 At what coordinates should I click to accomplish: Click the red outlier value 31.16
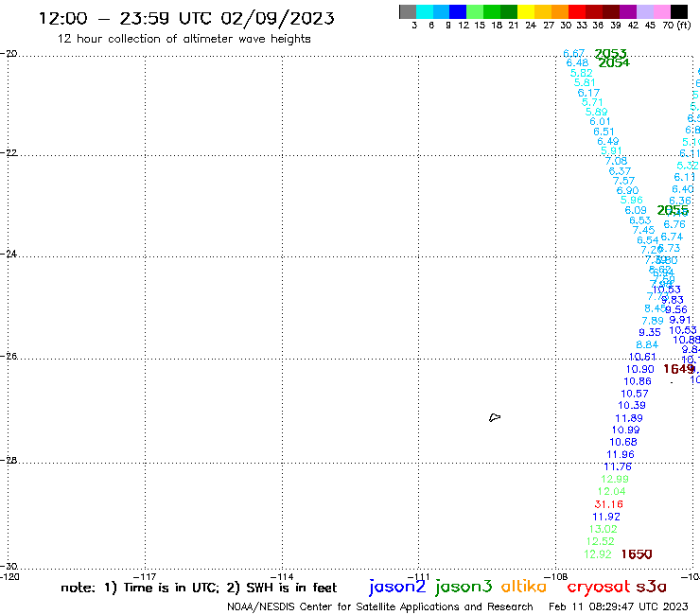pos(608,504)
